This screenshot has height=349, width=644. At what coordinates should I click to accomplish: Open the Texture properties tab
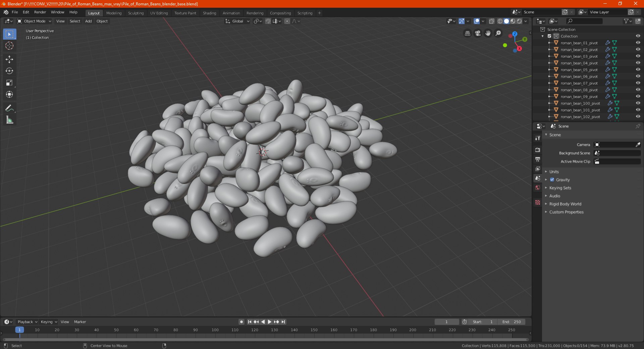538,202
